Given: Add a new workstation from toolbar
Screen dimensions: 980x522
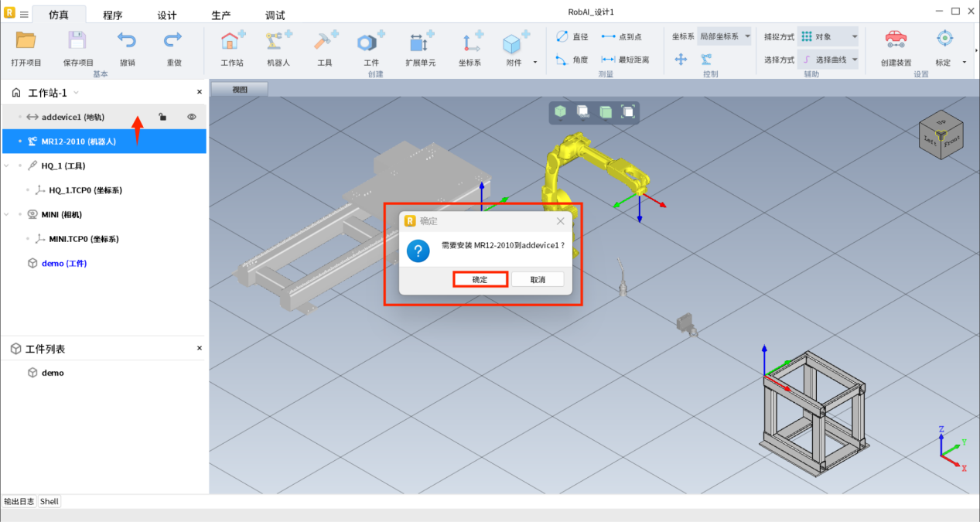Looking at the screenshot, I should point(232,42).
